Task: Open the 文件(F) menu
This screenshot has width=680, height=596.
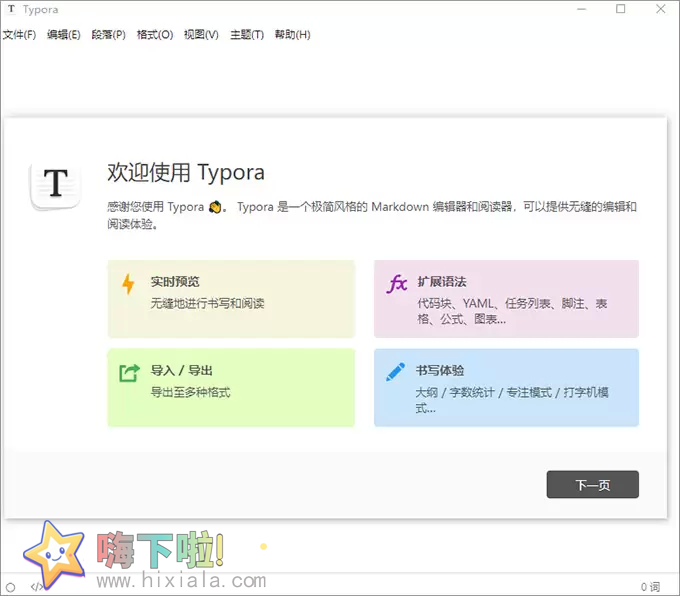Action: coord(20,35)
